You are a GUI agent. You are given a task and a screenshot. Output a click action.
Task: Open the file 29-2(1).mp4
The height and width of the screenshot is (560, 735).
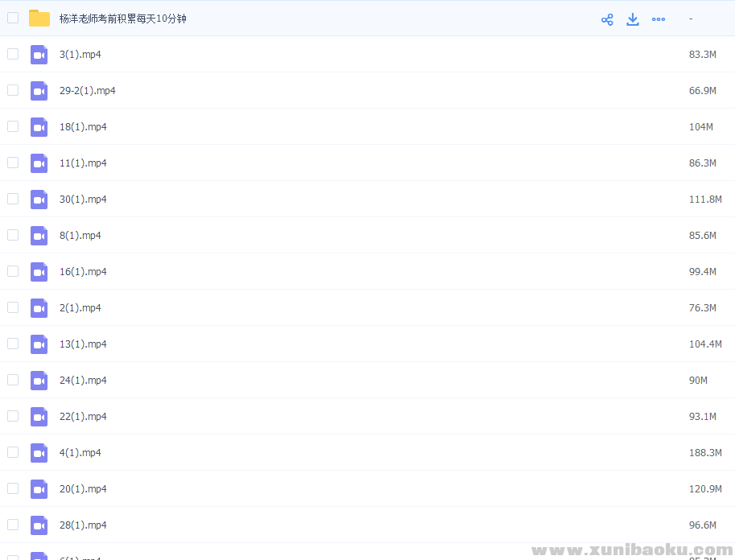coord(87,90)
